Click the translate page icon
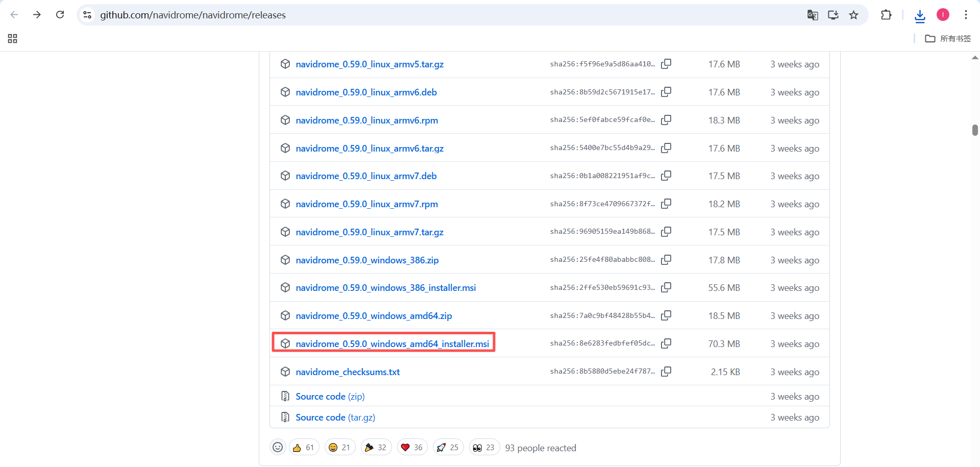980x467 pixels. point(813,15)
